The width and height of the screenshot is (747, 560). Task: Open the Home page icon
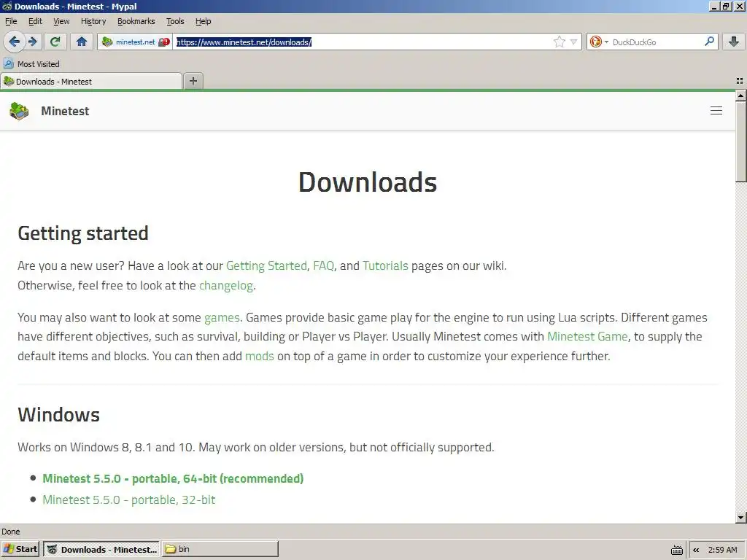click(82, 42)
